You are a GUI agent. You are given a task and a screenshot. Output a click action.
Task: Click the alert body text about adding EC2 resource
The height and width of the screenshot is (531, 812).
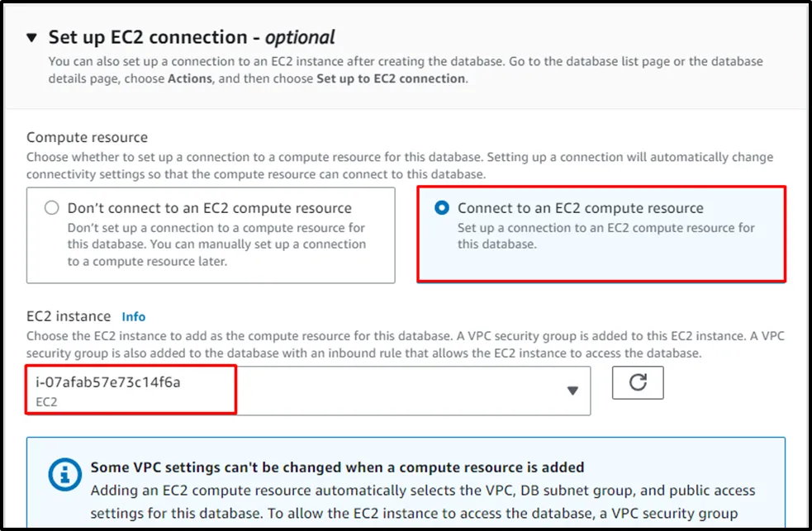click(421, 502)
